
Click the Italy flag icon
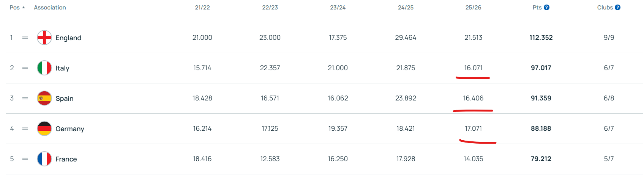[x=44, y=68]
